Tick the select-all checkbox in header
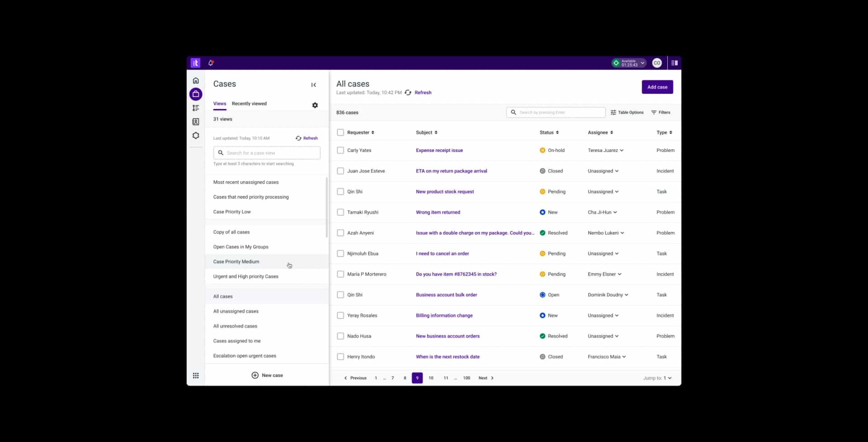The image size is (868, 442). [340, 133]
